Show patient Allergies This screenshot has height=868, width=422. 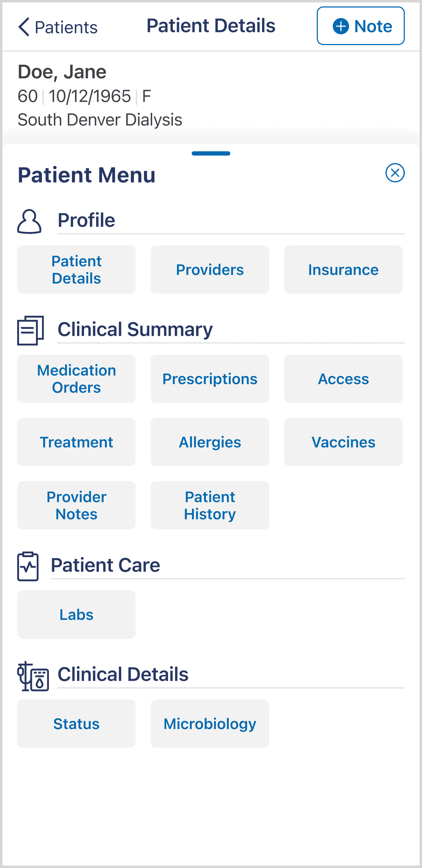[210, 442]
